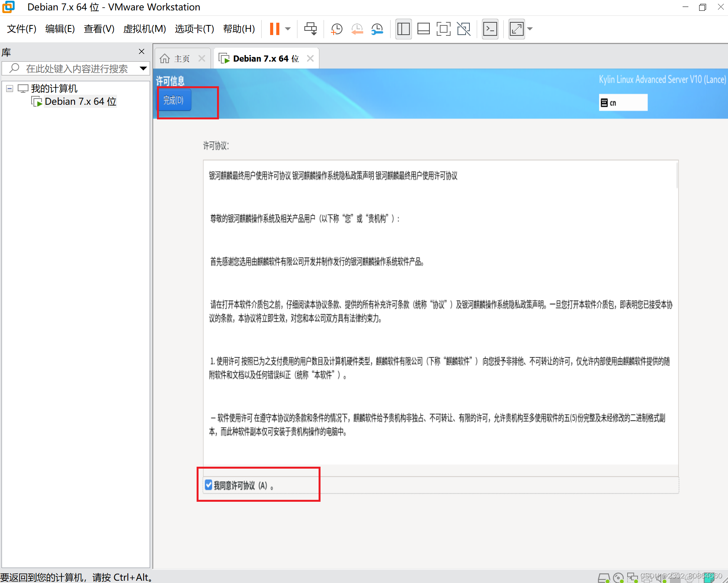Toggle the thumbnail bar view icon
This screenshot has width=728, height=583.
tap(424, 29)
